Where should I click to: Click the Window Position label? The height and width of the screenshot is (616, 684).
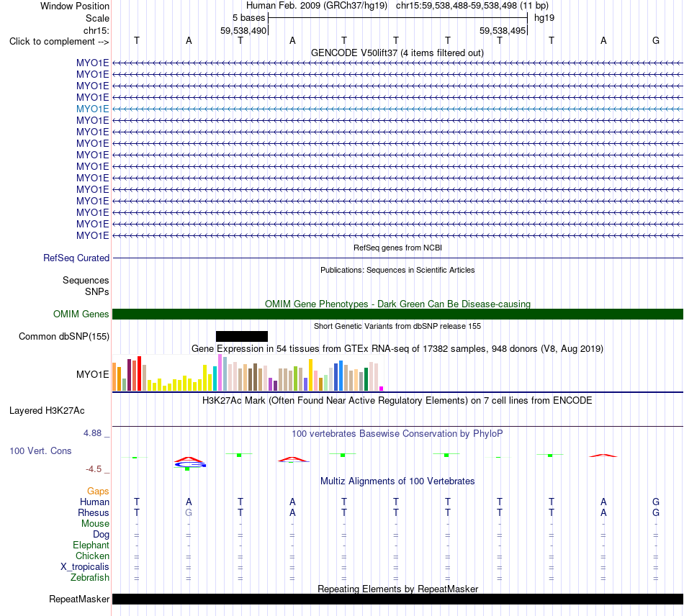click(75, 6)
